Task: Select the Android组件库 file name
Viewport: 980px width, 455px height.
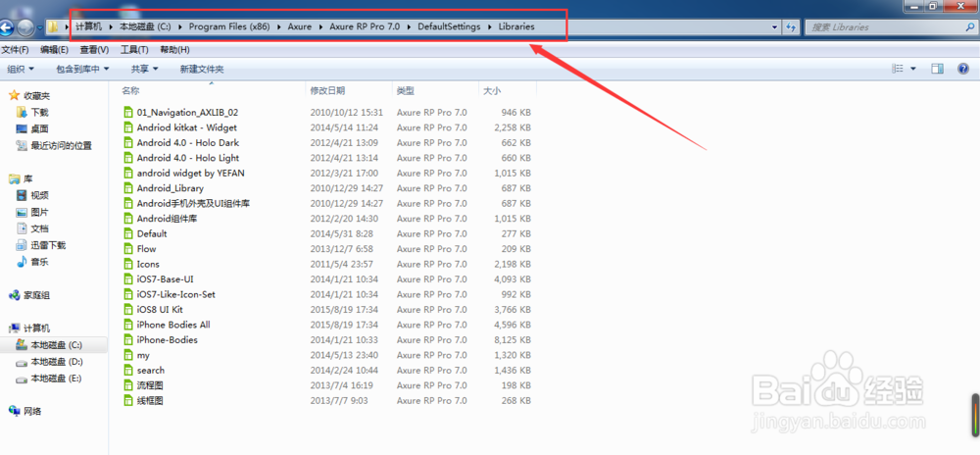Action: click(x=168, y=219)
